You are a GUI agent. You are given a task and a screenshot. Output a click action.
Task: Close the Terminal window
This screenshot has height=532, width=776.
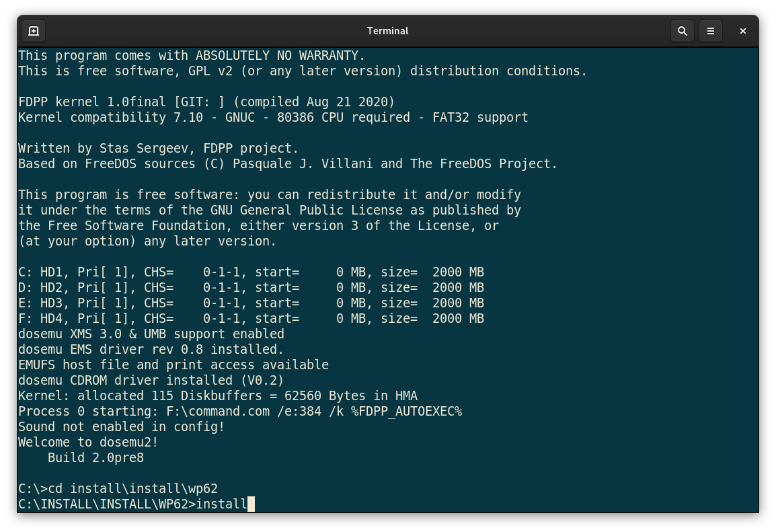coord(742,31)
